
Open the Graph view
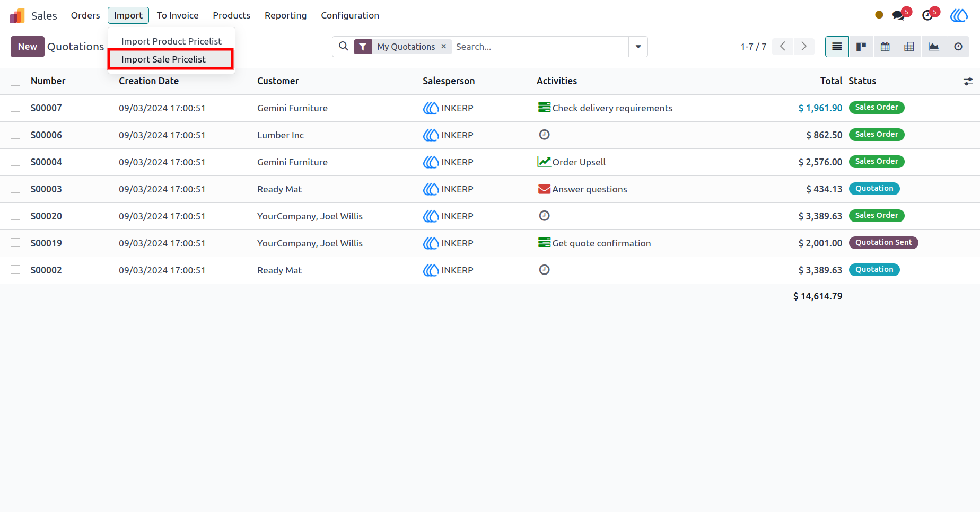[x=934, y=47]
